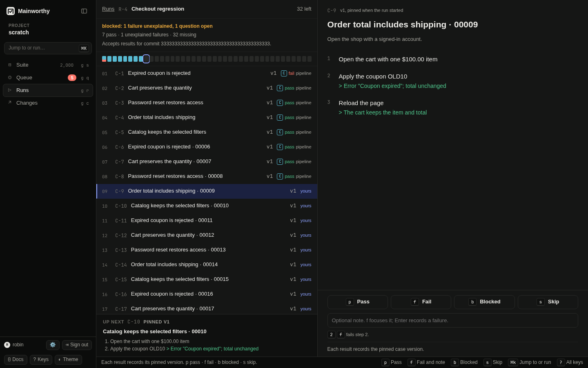
Task: Click Jump to or run in status bar
Action: pos(530,362)
